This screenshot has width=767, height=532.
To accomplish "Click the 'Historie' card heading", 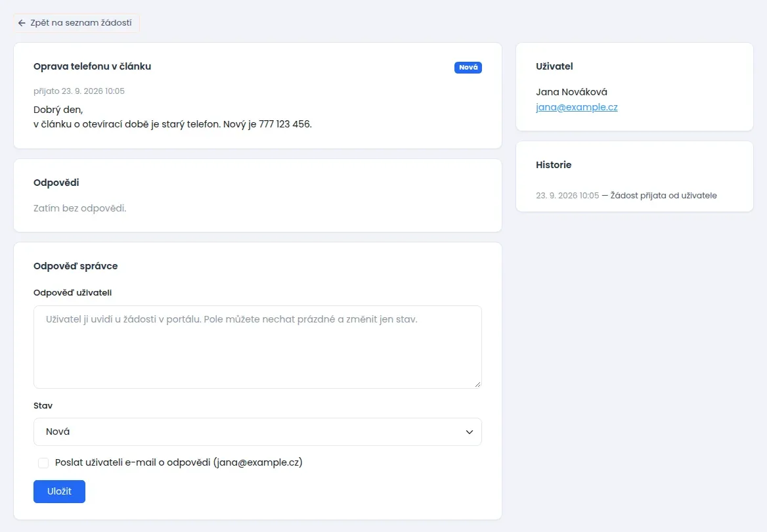I will [553, 165].
